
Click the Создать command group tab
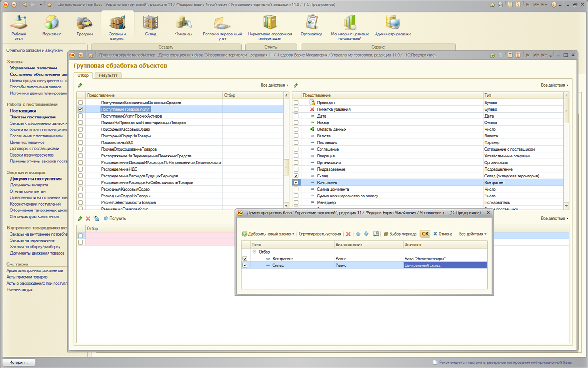[166, 47]
